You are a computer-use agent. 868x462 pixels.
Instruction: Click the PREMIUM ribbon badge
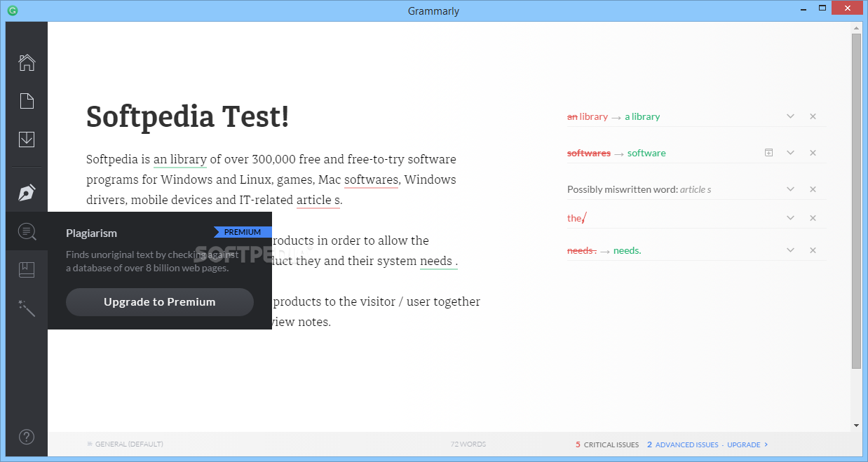tap(243, 232)
